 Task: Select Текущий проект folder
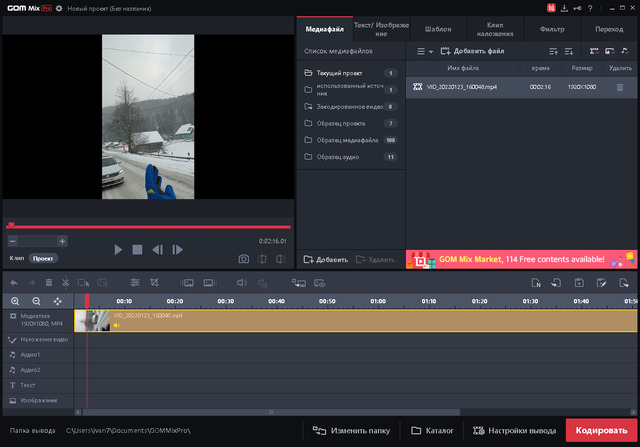point(351,73)
